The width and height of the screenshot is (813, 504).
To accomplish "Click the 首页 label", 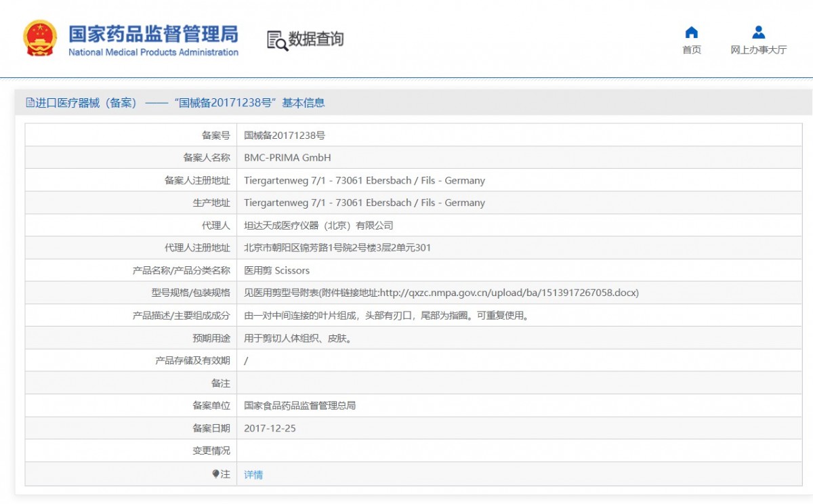I will [692, 50].
